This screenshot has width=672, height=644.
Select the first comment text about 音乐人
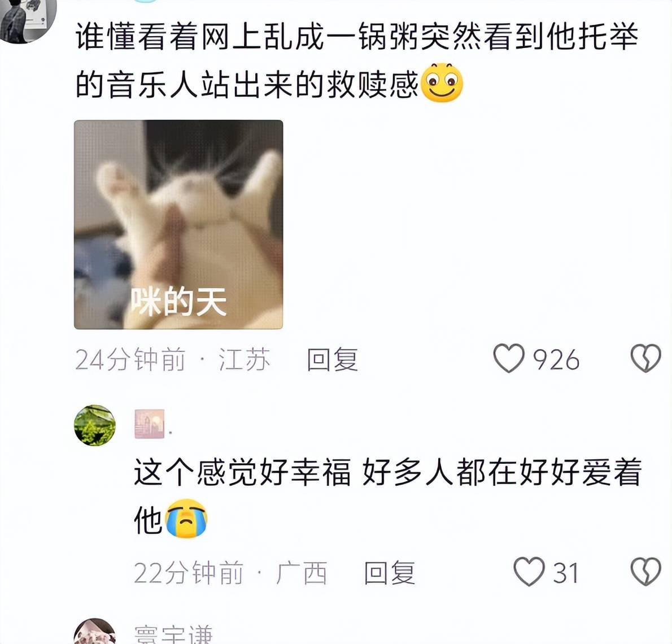(356, 60)
